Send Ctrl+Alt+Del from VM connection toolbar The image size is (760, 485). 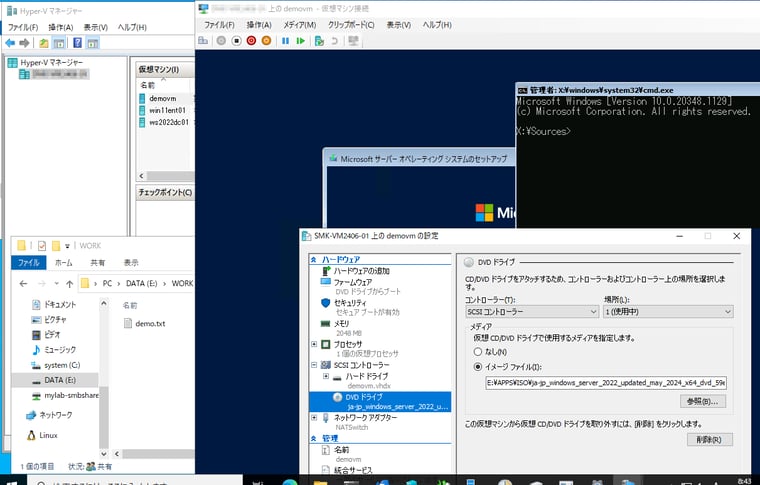tap(203, 41)
